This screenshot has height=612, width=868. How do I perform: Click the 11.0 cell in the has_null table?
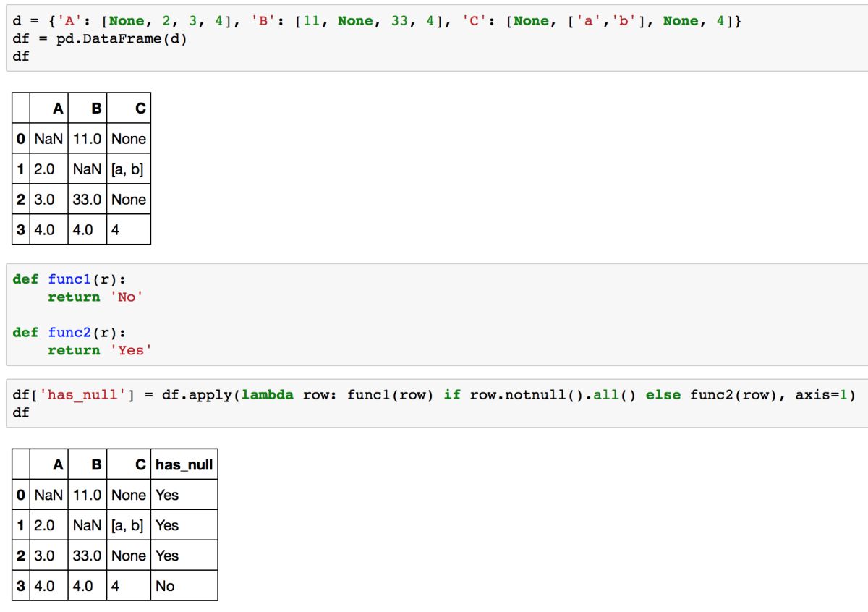[x=88, y=495]
